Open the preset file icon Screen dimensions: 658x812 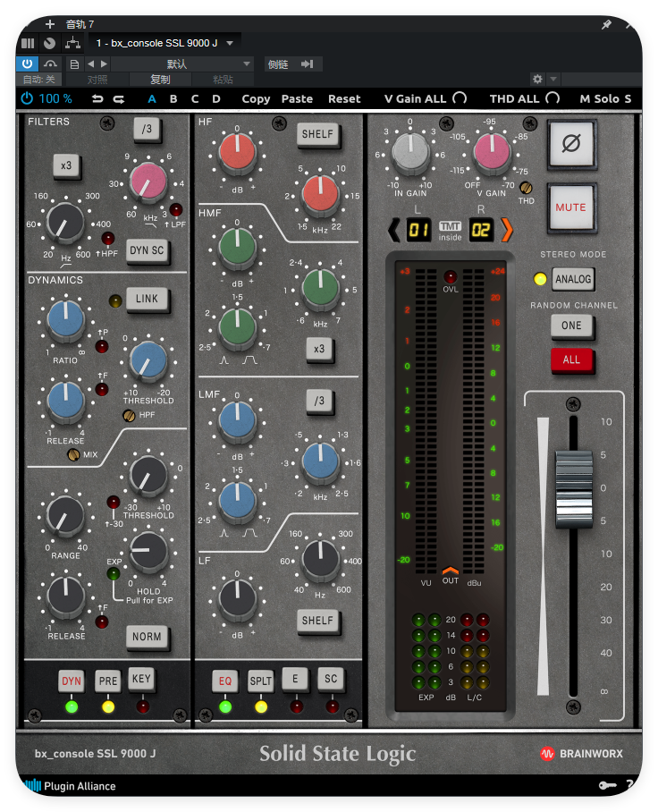tap(74, 64)
